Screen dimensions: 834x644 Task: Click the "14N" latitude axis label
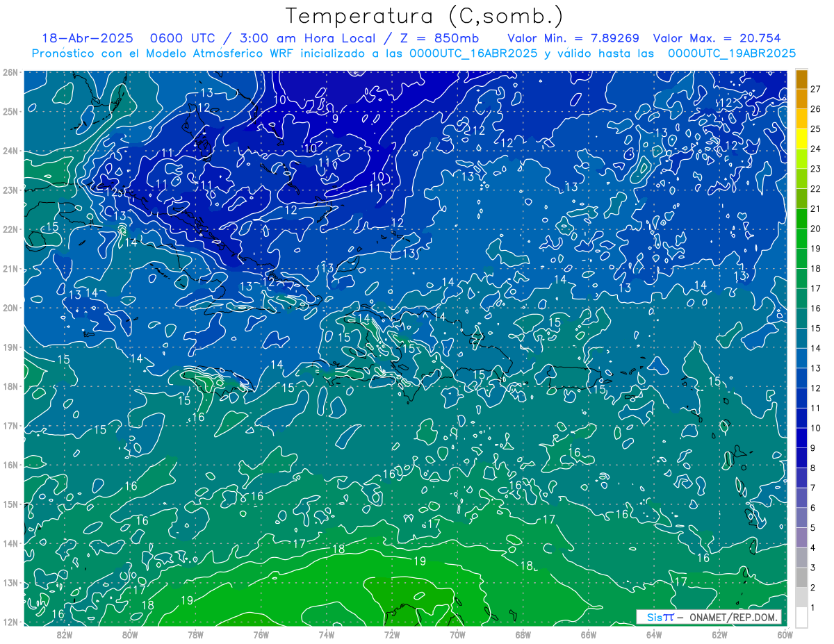[10, 543]
